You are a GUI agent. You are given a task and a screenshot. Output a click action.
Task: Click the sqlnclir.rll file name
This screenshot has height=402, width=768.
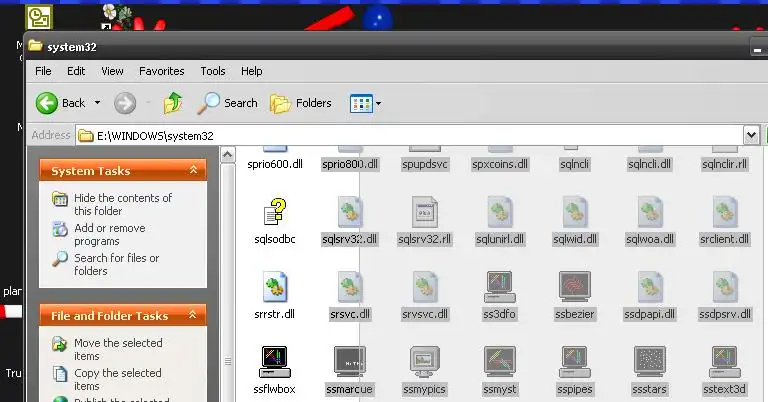click(x=724, y=164)
